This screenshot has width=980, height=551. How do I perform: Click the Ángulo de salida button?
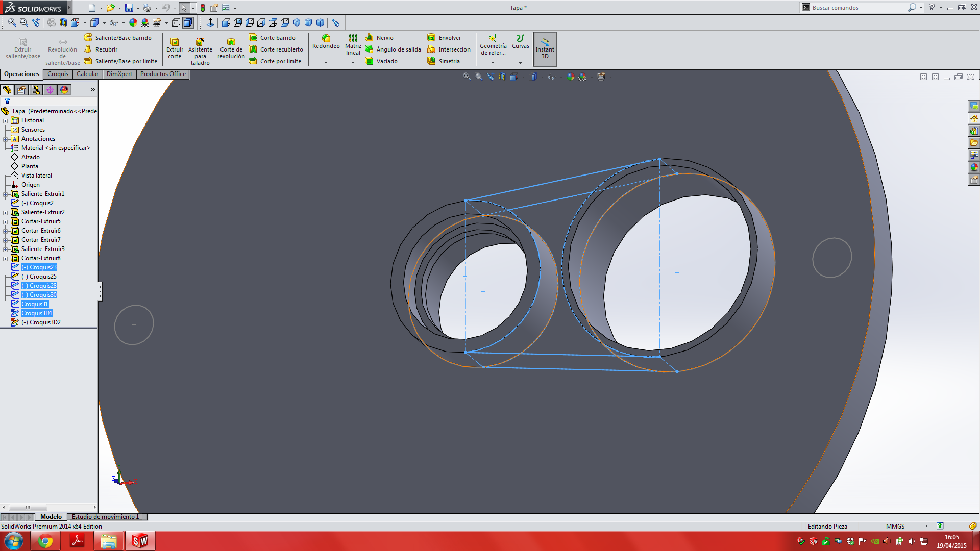[393, 49]
